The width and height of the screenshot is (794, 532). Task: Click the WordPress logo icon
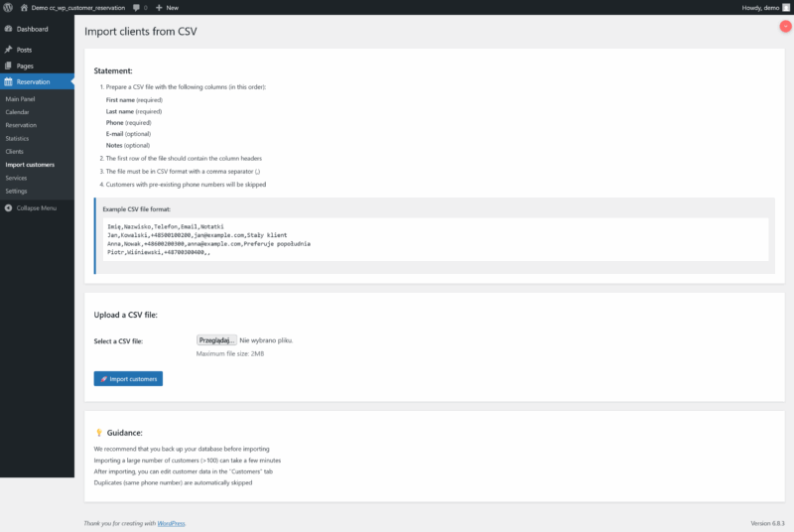pos(8,7)
